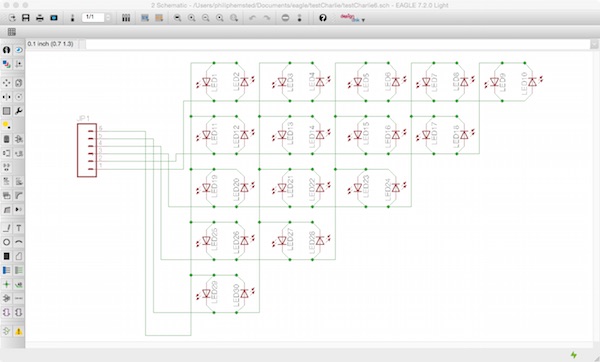Select the Split tool

coord(7,210)
